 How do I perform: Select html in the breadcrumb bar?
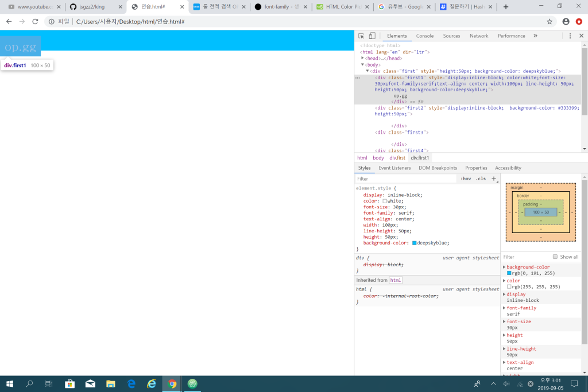pyautogui.click(x=362, y=158)
